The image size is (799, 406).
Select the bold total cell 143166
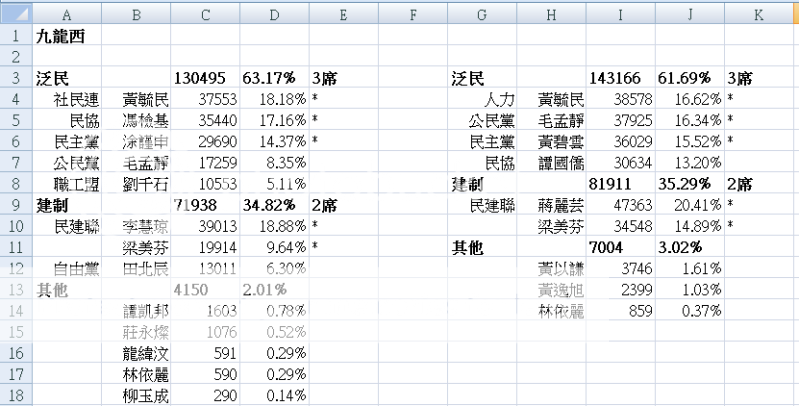621,77
